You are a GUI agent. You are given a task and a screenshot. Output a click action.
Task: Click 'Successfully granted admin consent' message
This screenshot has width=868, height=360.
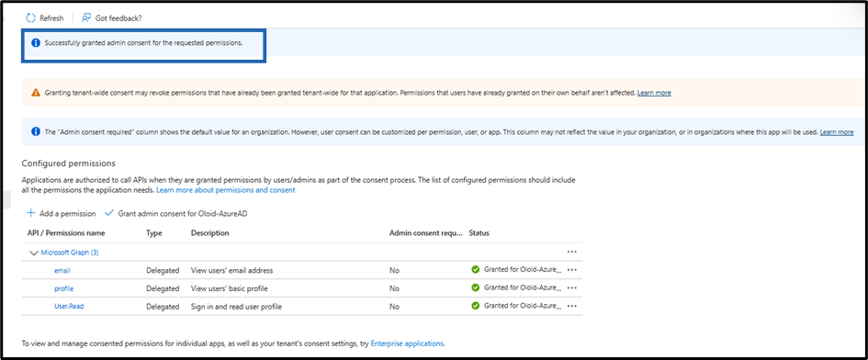click(144, 43)
